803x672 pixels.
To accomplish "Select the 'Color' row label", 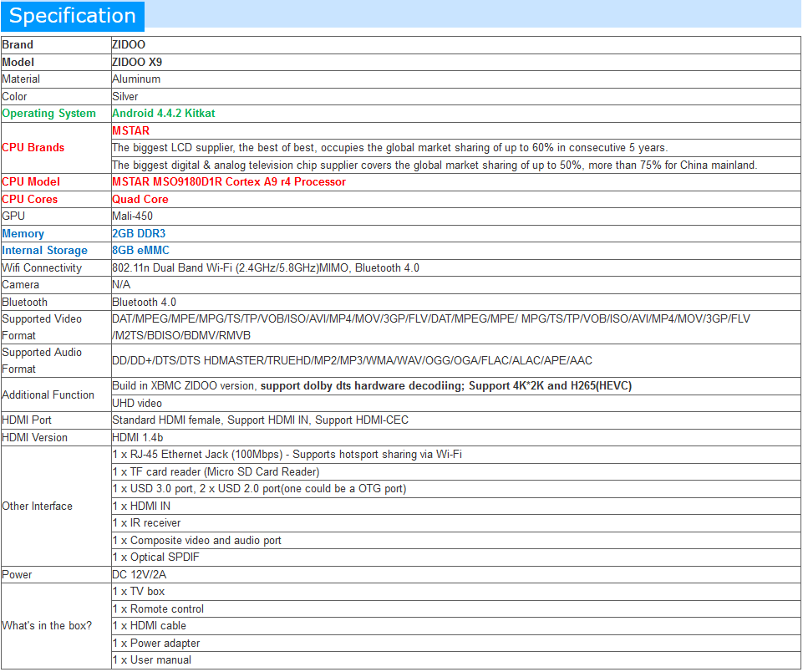I will (14, 96).
